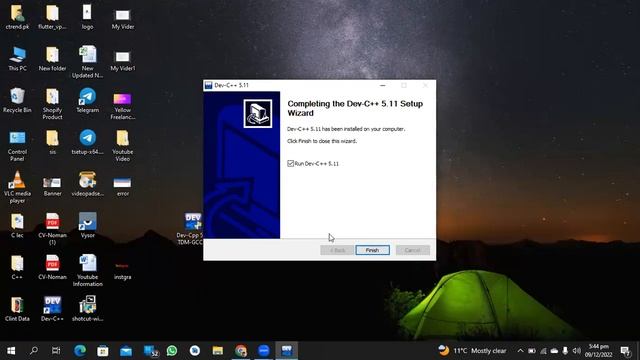Select the CV-Noman (1) PDF icon
The height and width of the screenshot is (360, 640).
click(x=52, y=229)
